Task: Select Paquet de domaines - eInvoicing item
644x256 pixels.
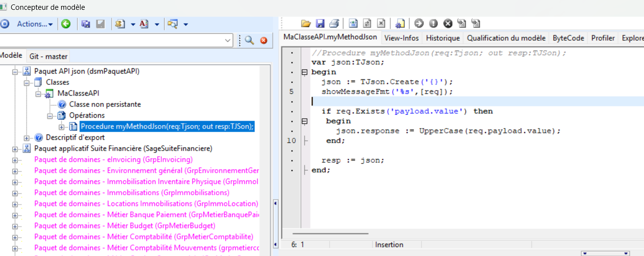Action: pos(113,159)
